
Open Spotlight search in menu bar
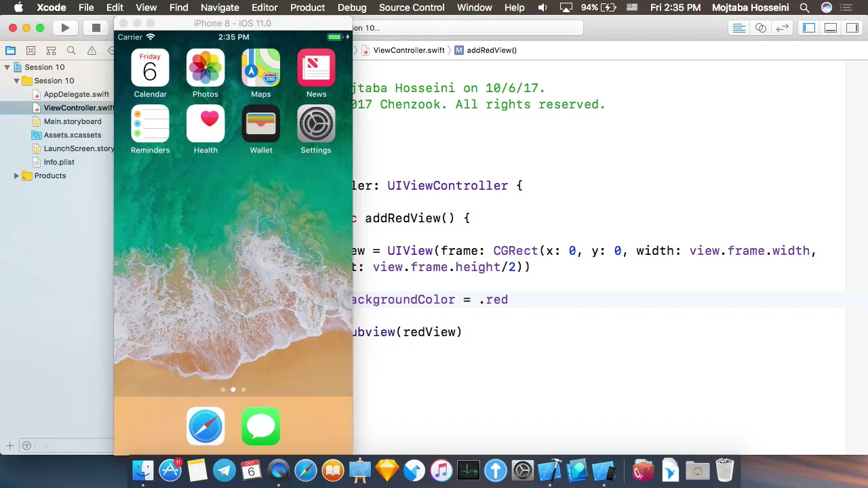pos(804,7)
